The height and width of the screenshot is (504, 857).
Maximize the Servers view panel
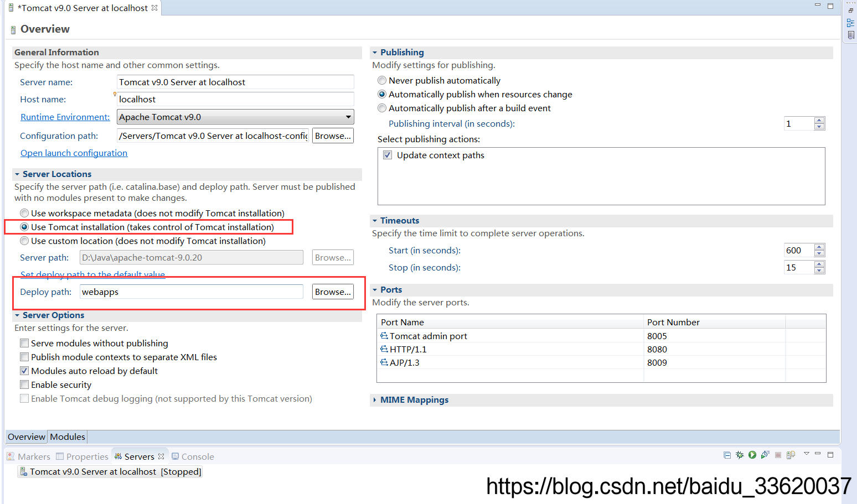830,454
